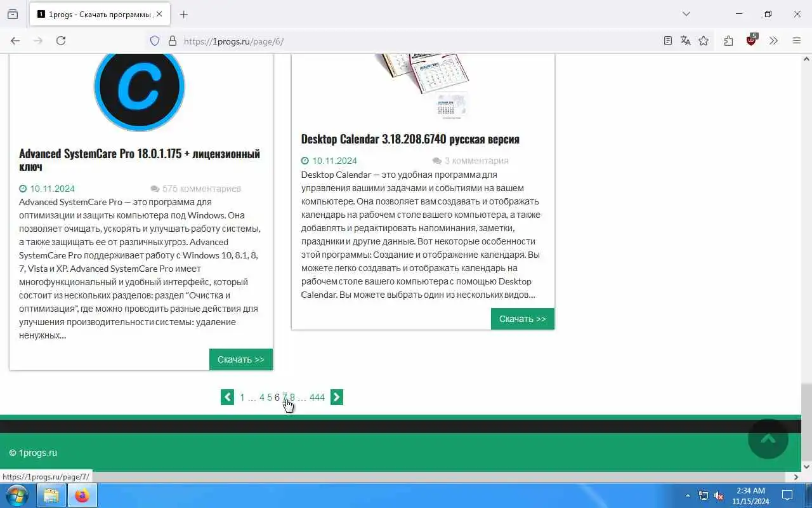Open Advanced SystemCare Pro 18.0.1.175 title link

tap(140, 160)
